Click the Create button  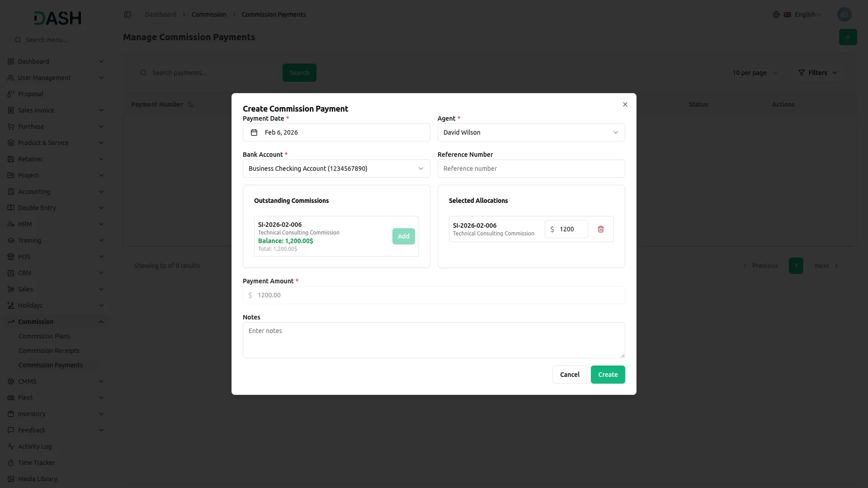click(x=608, y=375)
